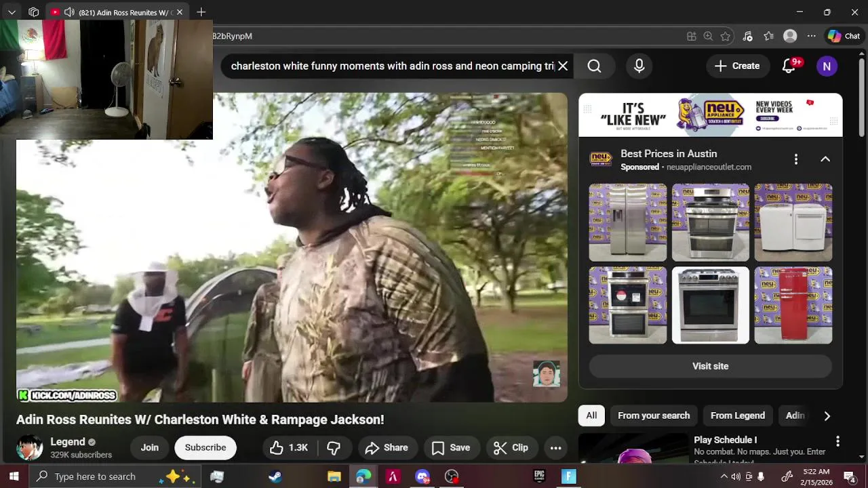Click Visit site on the ad

pyautogui.click(x=710, y=366)
